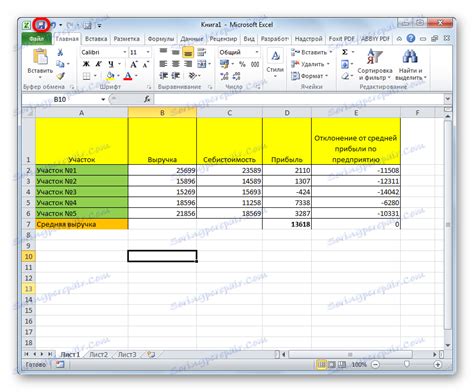Click the insert new worksheet tab icon
The width and height of the screenshot is (474, 392).
click(151, 355)
